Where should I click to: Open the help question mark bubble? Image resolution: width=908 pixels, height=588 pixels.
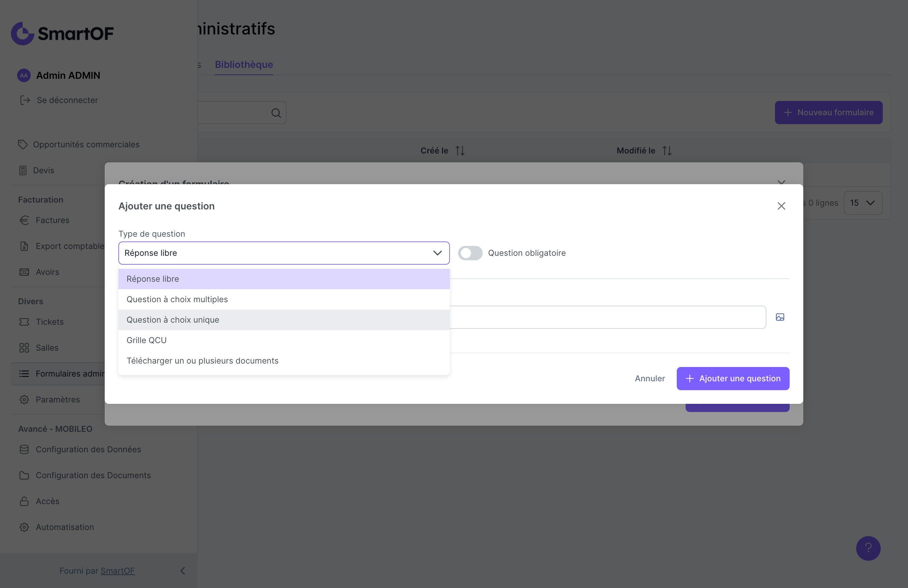pos(868,548)
